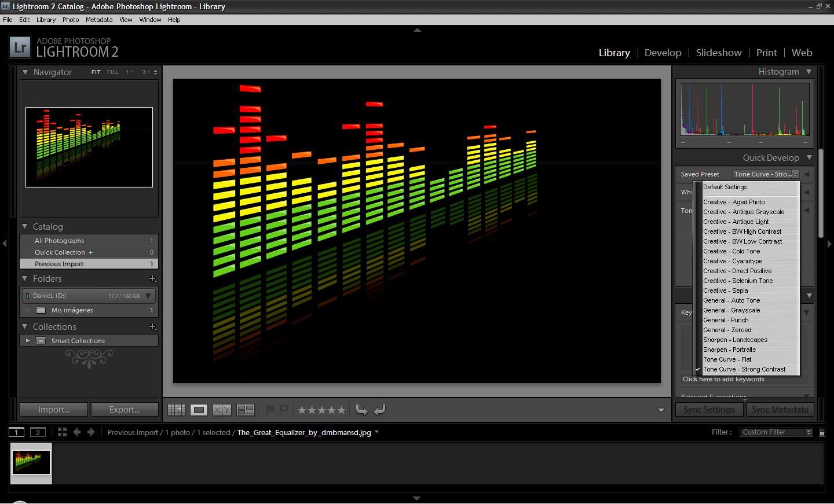
Task: Collapse the Histogram panel
Action: click(x=809, y=72)
